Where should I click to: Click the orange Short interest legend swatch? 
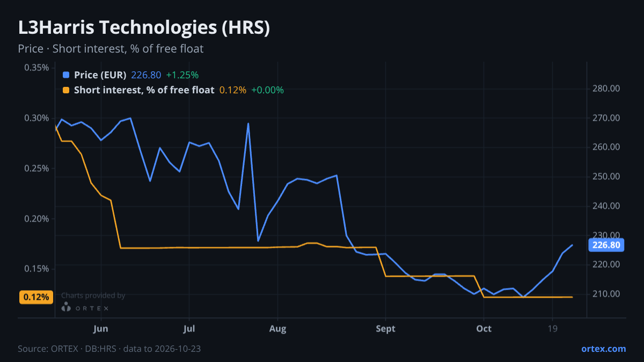pyautogui.click(x=66, y=90)
